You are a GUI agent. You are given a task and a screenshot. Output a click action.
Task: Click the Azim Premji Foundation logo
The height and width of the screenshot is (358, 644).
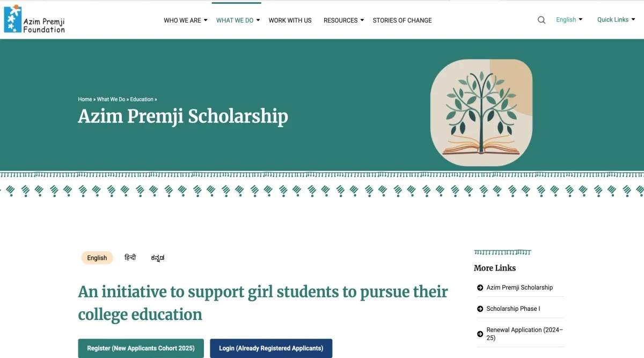pyautogui.click(x=34, y=19)
